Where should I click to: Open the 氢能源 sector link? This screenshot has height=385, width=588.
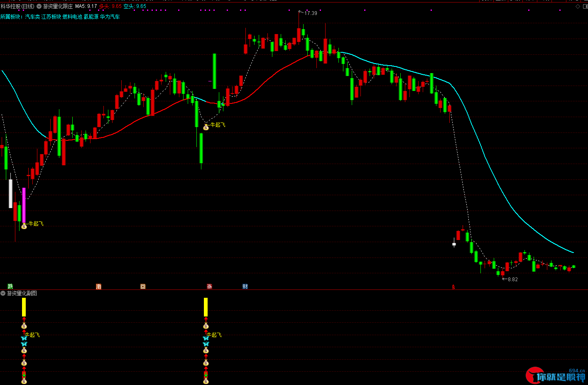point(91,17)
